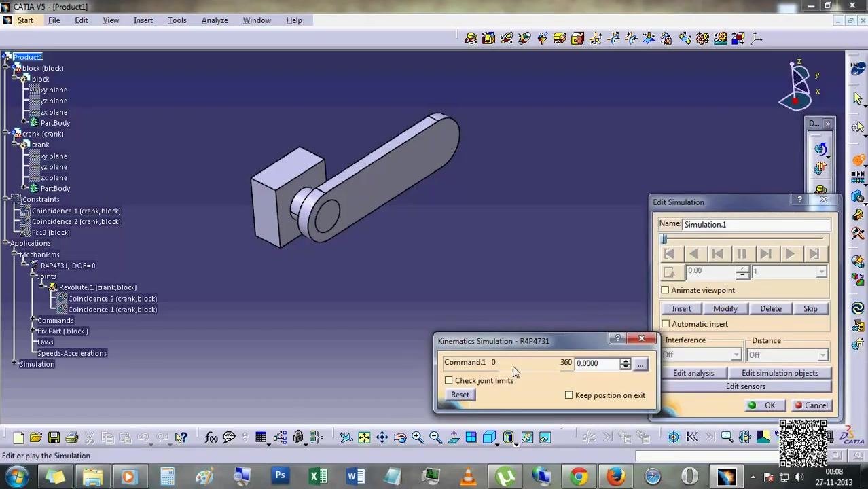868x489 pixels.
Task: Open VLC media player from the taskbar
Action: 468,476
